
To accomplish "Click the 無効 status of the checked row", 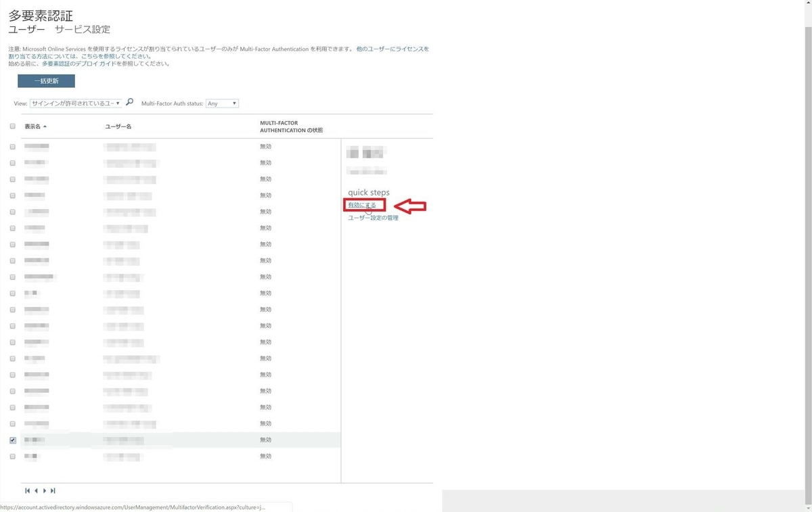I will click(x=266, y=440).
